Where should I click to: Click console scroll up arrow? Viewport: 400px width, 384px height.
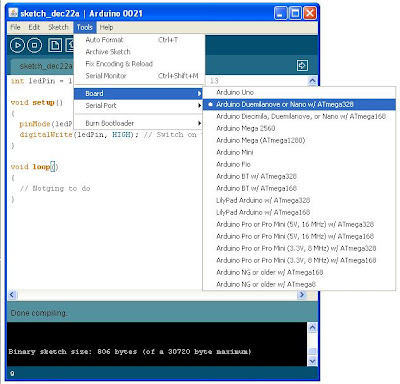pyautogui.click(x=312, y=327)
